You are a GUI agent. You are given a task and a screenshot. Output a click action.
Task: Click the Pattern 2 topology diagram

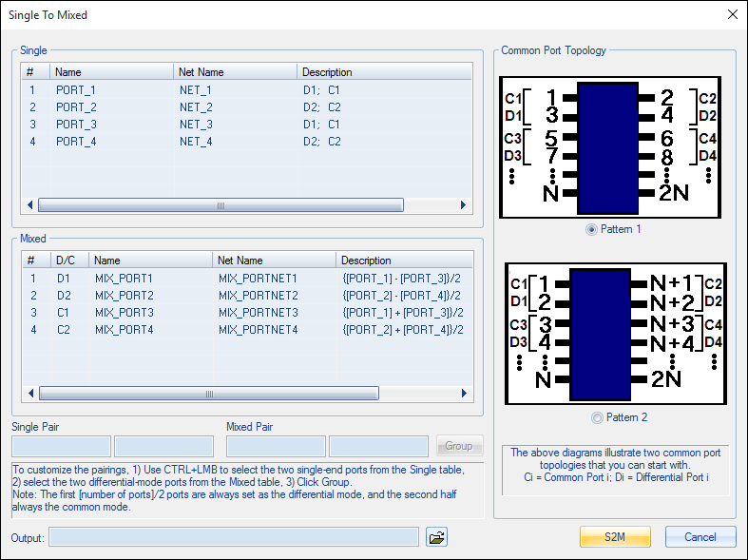point(615,335)
